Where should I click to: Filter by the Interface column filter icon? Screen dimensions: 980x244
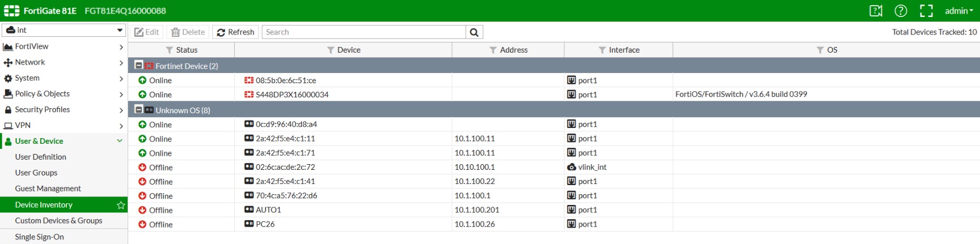[602, 50]
